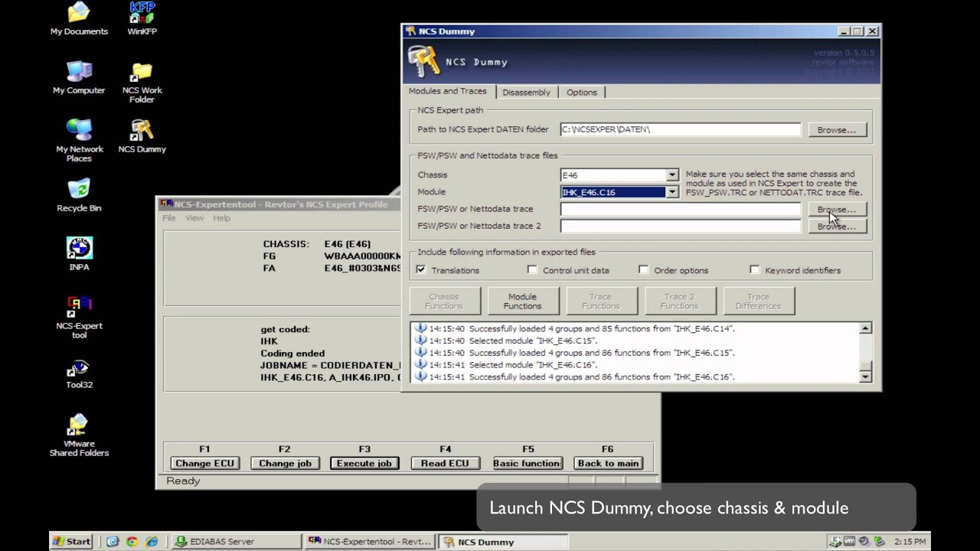This screenshot has width=980, height=551.
Task: Click the log list scroll up arrow
Action: coord(865,328)
